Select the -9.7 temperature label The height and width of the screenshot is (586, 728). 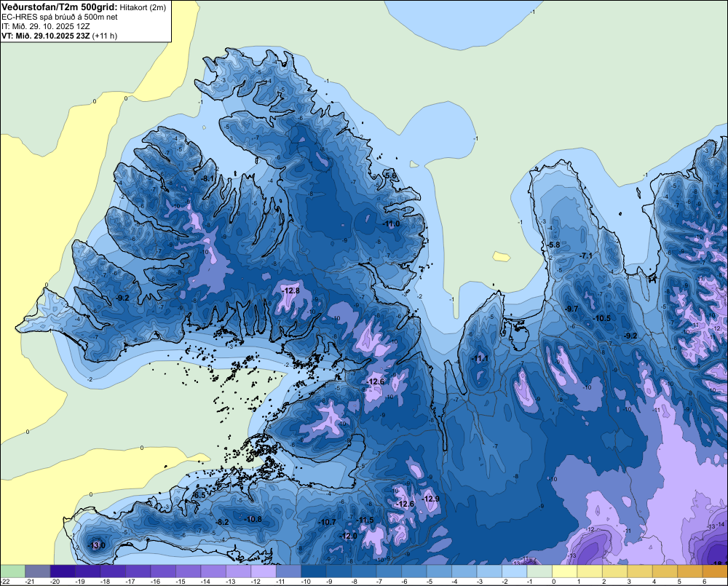pyautogui.click(x=571, y=309)
